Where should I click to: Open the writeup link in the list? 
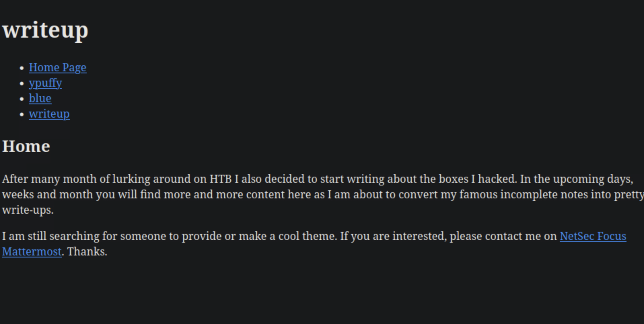point(49,114)
